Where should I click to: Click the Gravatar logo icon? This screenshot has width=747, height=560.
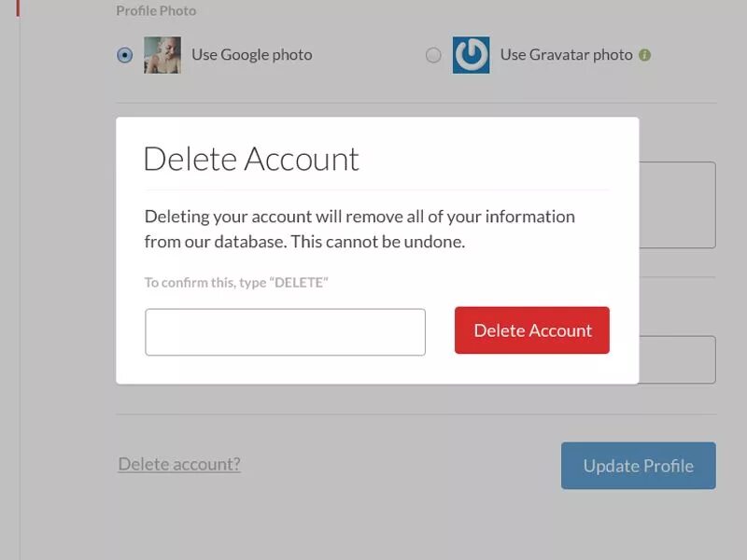click(x=471, y=55)
